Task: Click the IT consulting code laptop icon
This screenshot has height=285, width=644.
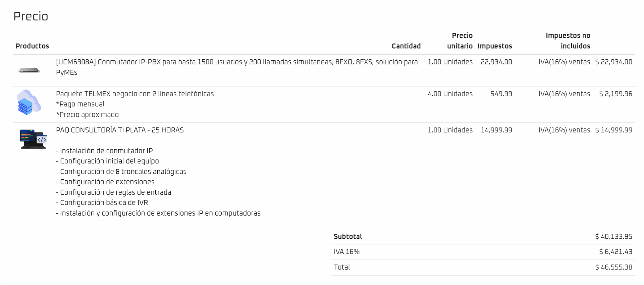Action: point(33,139)
